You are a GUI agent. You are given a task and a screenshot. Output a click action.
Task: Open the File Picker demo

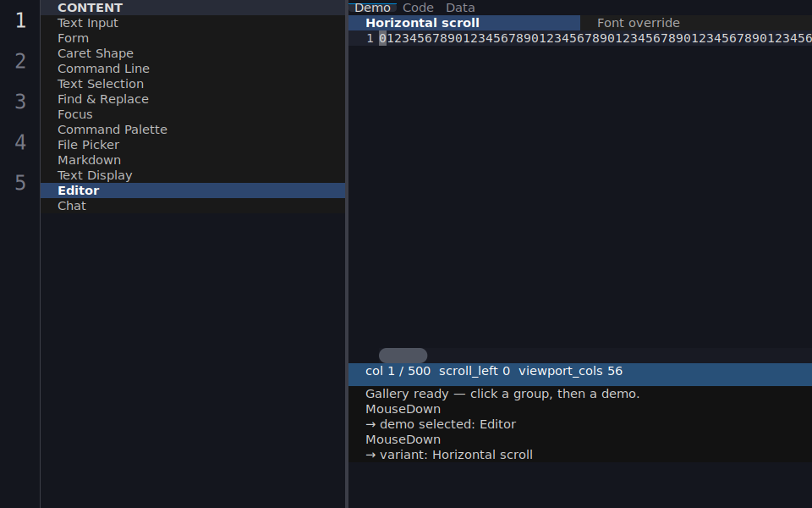tap(193, 145)
